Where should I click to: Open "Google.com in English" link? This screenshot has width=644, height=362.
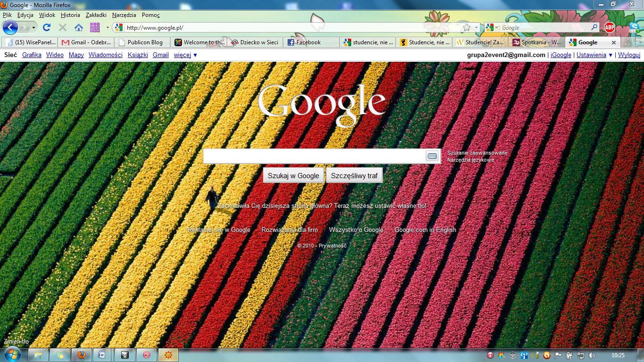pos(425,230)
